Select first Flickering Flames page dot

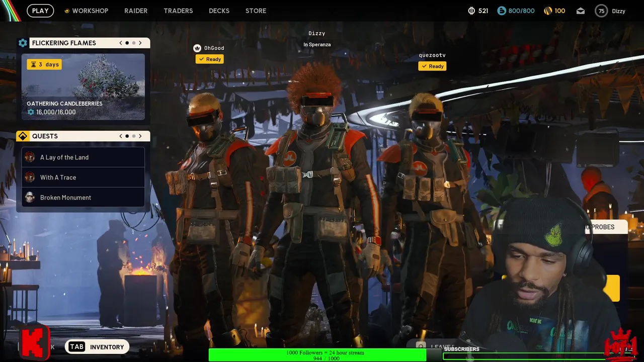coord(127,43)
